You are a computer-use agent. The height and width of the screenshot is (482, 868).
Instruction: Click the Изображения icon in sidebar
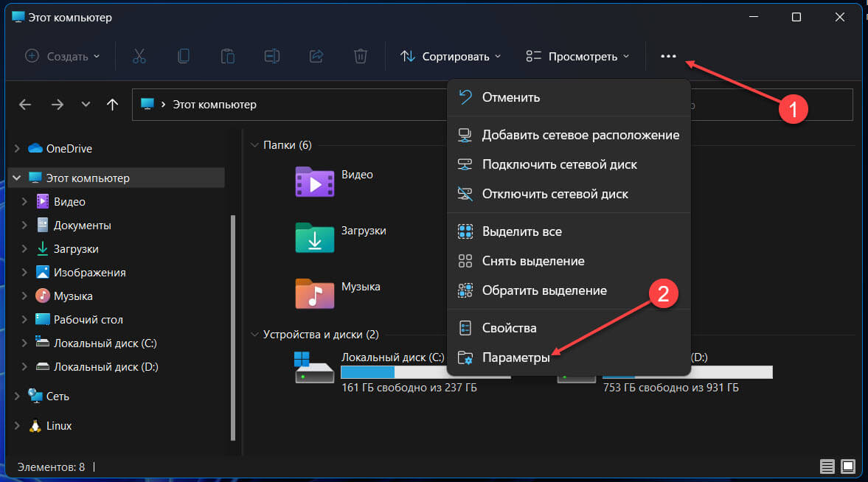coord(43,272)
